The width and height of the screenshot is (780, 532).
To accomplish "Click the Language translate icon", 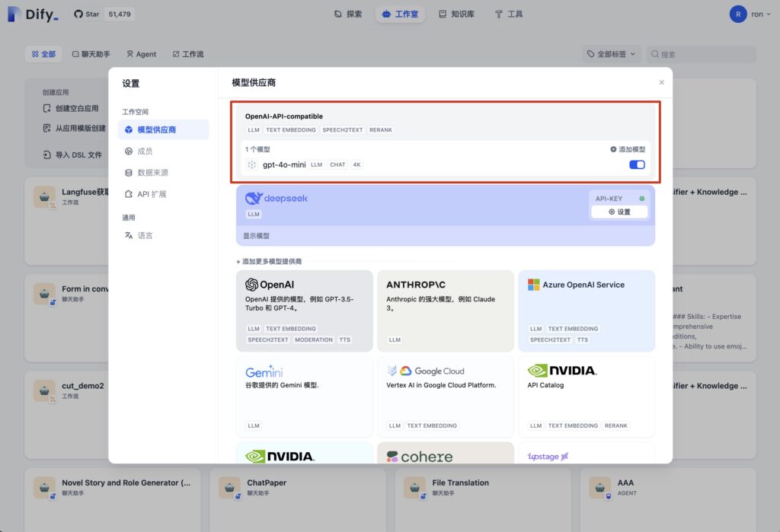I will [x=129, y=235].
